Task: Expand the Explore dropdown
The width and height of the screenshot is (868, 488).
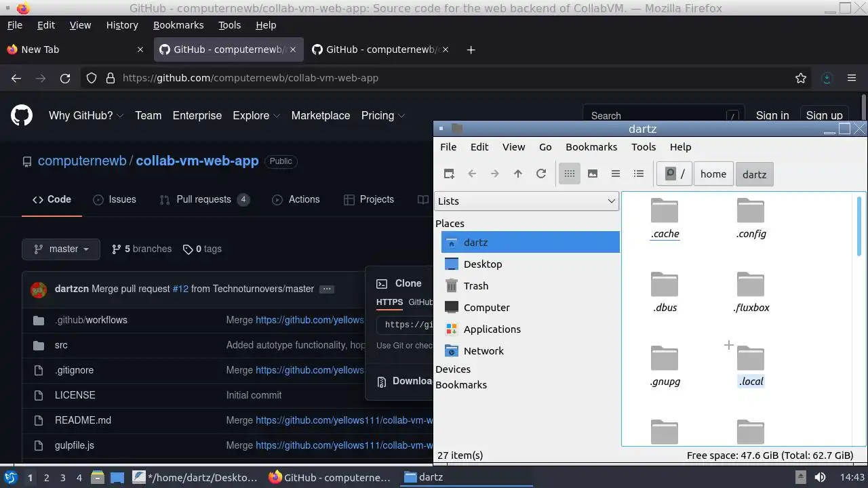Action: click(x=256, y=115)
